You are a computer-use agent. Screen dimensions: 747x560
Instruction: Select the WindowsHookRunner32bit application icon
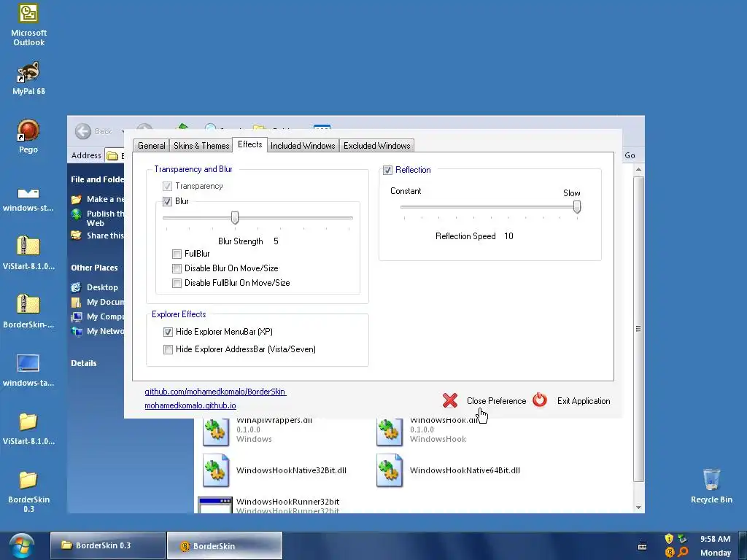point(215,505)
